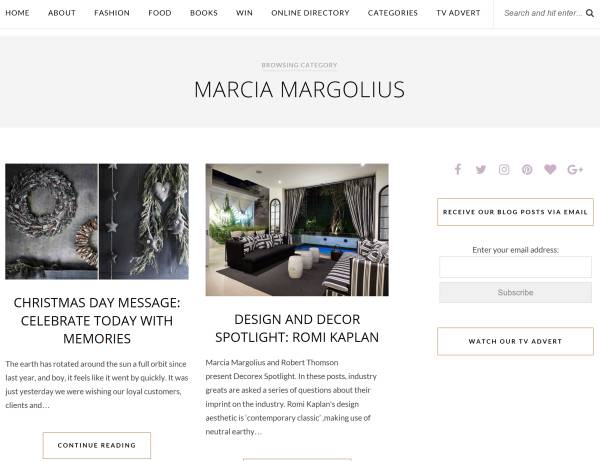
Task: Click the email address input field
Action: pos(515,267)
